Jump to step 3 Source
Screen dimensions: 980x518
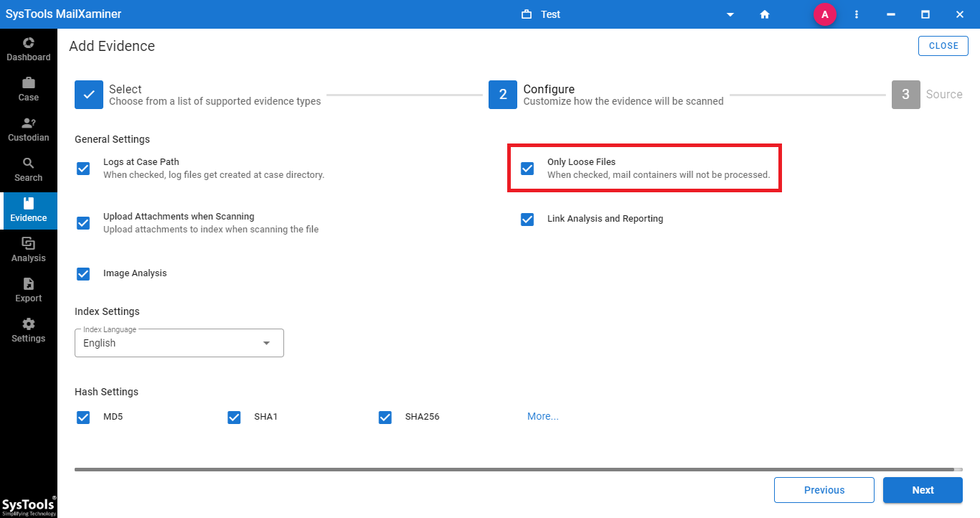pos(905,95)
